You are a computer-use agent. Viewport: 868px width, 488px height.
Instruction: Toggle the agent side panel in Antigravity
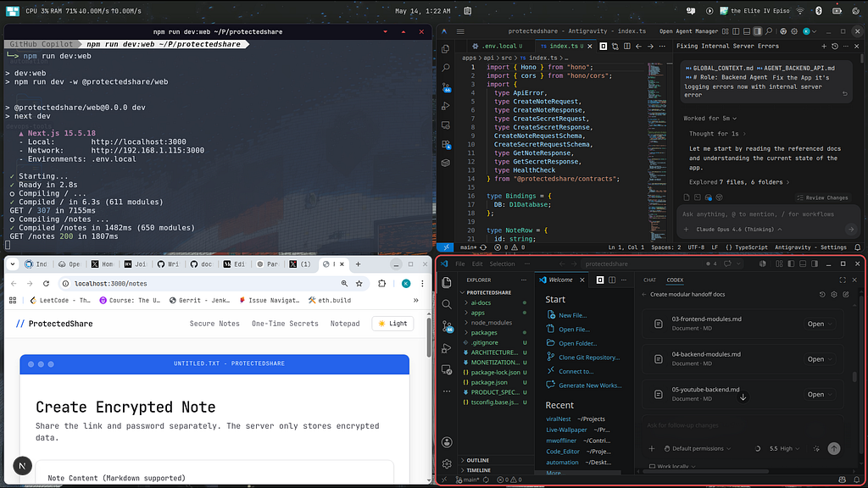757,31
